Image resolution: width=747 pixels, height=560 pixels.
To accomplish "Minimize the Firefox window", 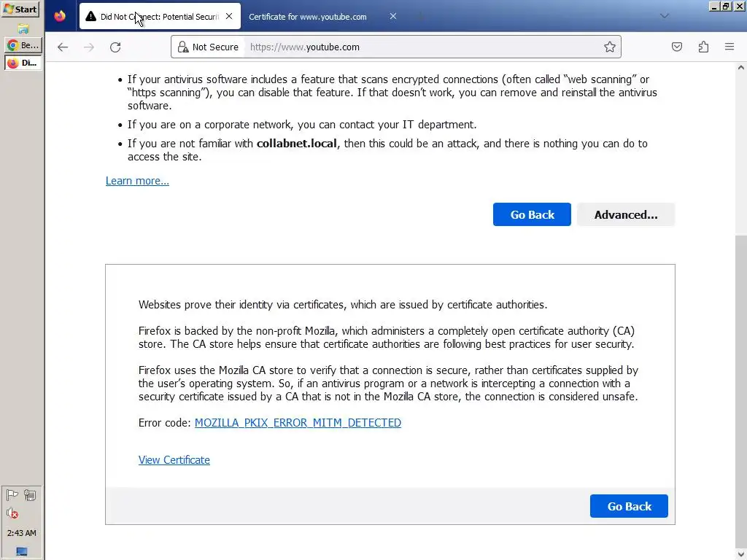I will point(714,6).
